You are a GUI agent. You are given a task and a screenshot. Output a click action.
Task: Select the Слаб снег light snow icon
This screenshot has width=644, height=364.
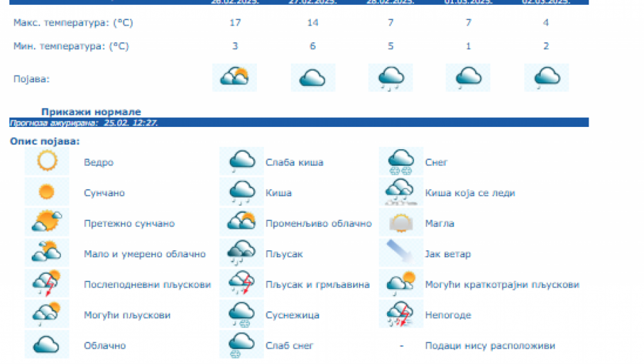click(x=242, y=345)
